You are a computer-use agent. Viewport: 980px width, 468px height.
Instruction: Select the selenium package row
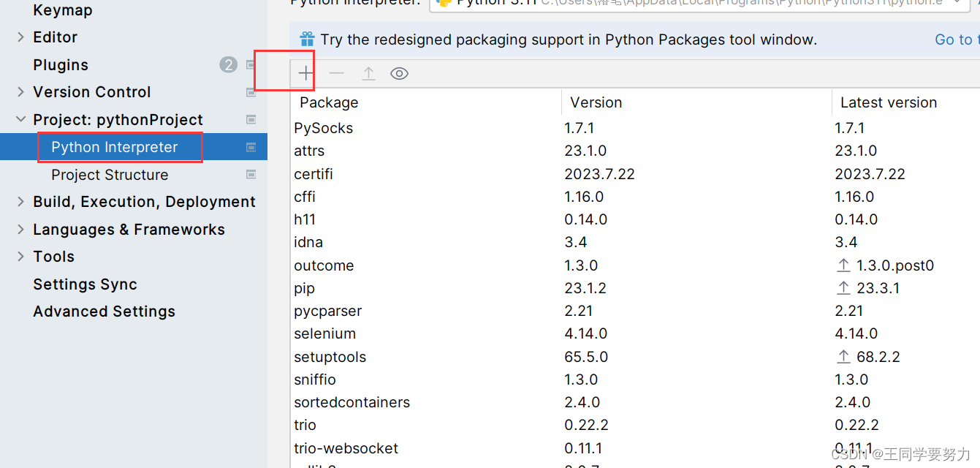tap(325, 333)
